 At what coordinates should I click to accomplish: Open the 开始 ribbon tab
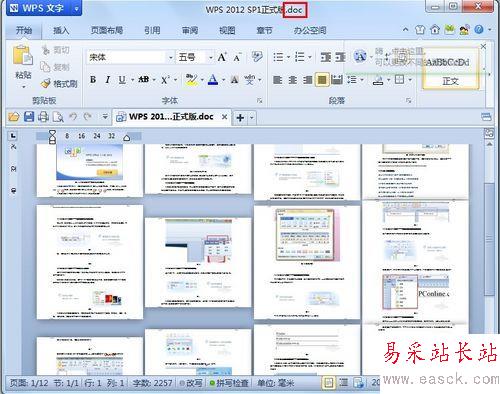coord(24,31)
